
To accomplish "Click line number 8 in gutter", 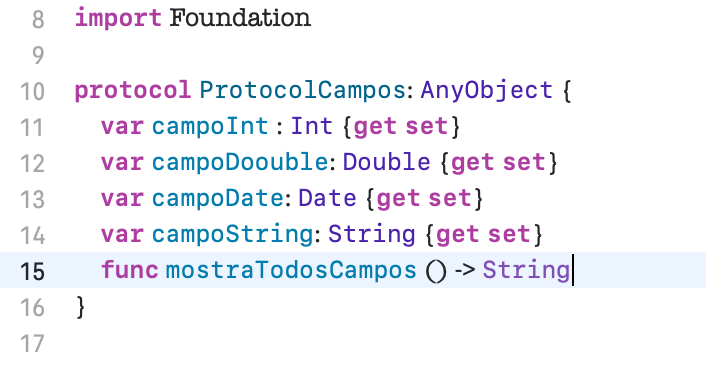I will (x=38, y=20).
